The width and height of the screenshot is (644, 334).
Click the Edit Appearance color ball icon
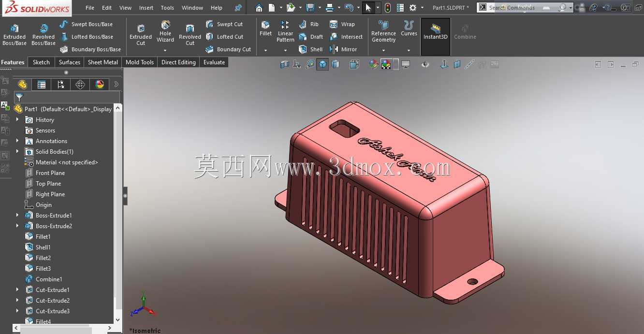(x=374, y=64)
